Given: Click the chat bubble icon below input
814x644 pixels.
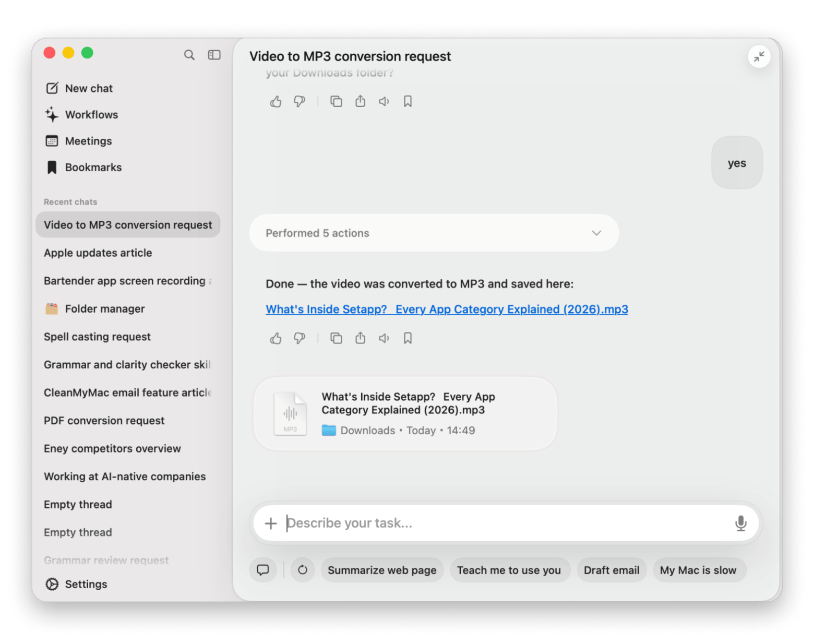Looking at the screenshot, I should tap(263, 570).
